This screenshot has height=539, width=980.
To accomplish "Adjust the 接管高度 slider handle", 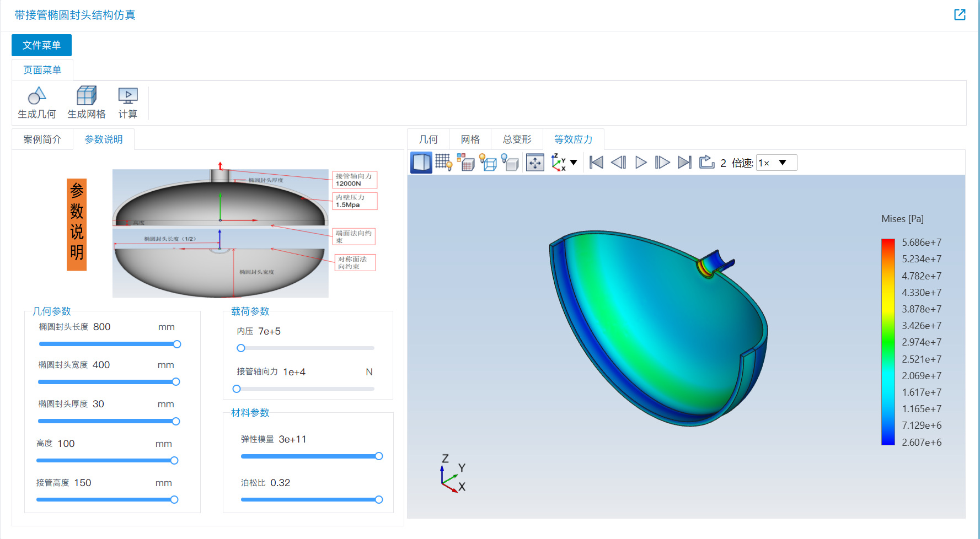I will pyautogui.click(x=174, y=500).
